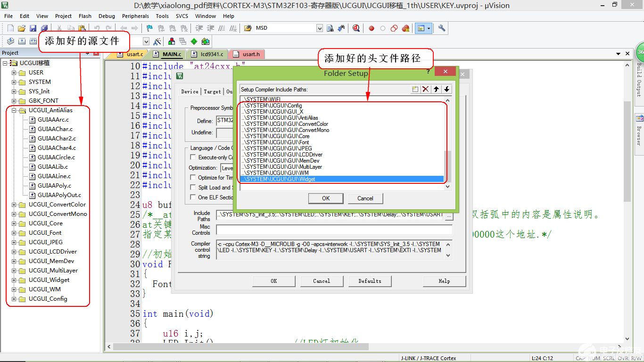
Task: Click the Misc Controls input field
Action: [334, 230]
